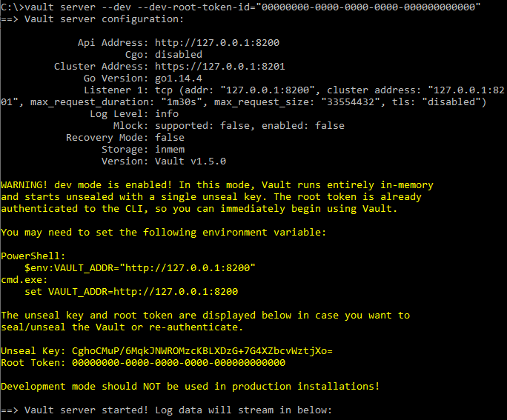Click 'Version: Vault v1.5.0' line
The width and height of the screenshot is (507, 420).
164,161
